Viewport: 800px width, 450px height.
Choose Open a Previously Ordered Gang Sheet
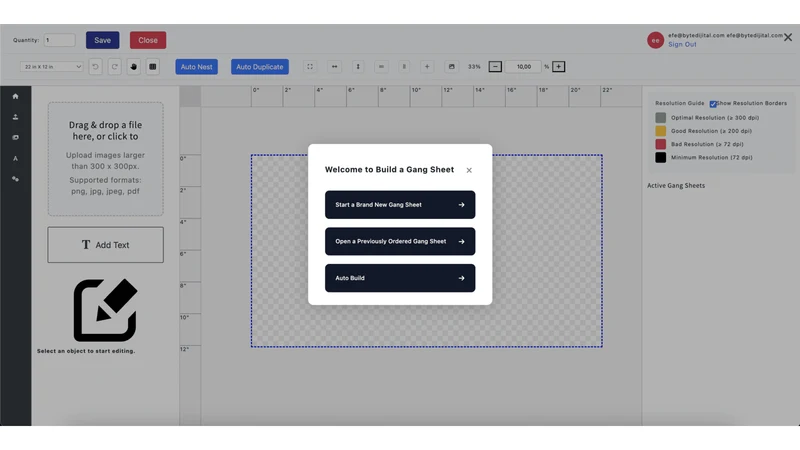[400, 241]
